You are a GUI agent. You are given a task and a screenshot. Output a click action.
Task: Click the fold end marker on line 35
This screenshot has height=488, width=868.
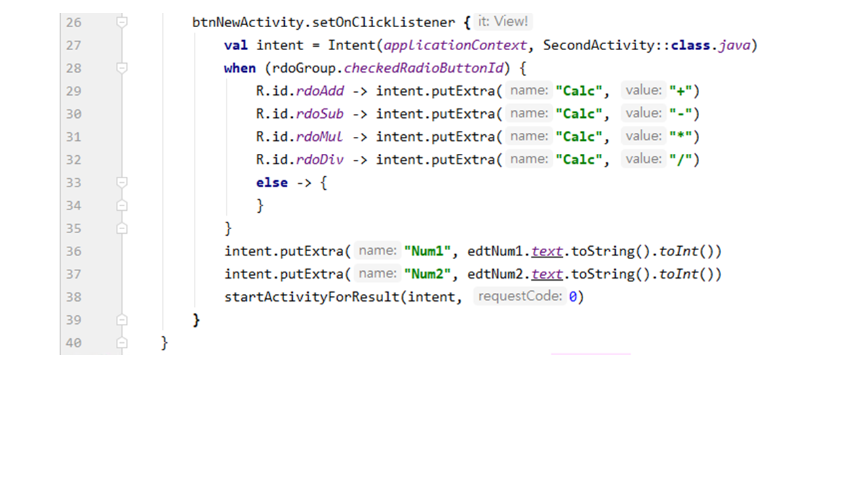click(122, 228)
